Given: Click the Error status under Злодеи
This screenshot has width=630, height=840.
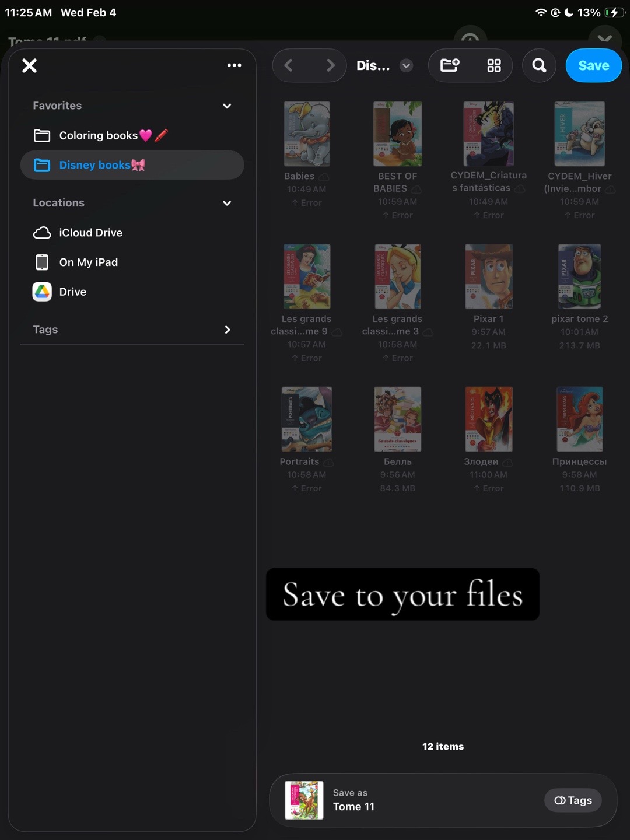Looking at the screenshot, I should [x=489, y=488].
